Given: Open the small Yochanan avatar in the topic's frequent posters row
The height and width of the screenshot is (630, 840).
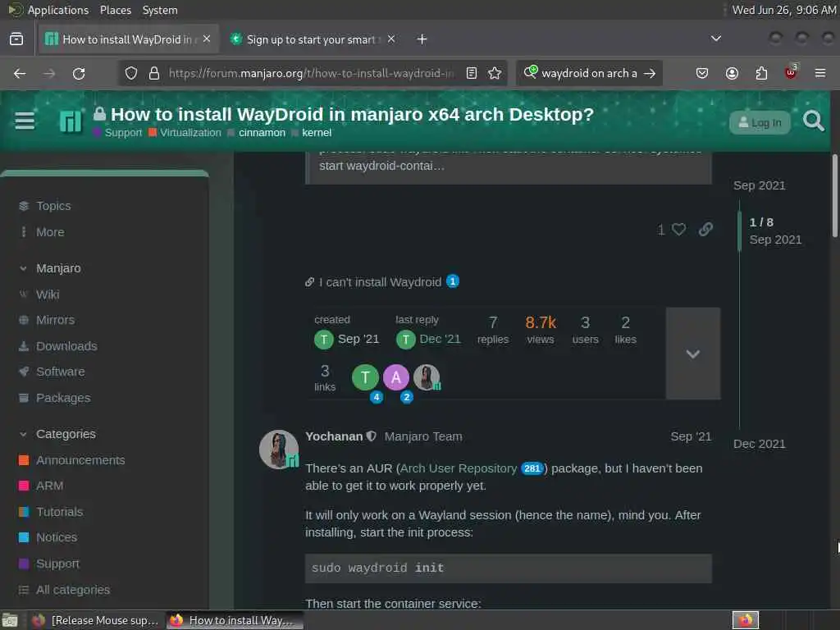Looking at the screenshot, I should [x=427, y=377].
